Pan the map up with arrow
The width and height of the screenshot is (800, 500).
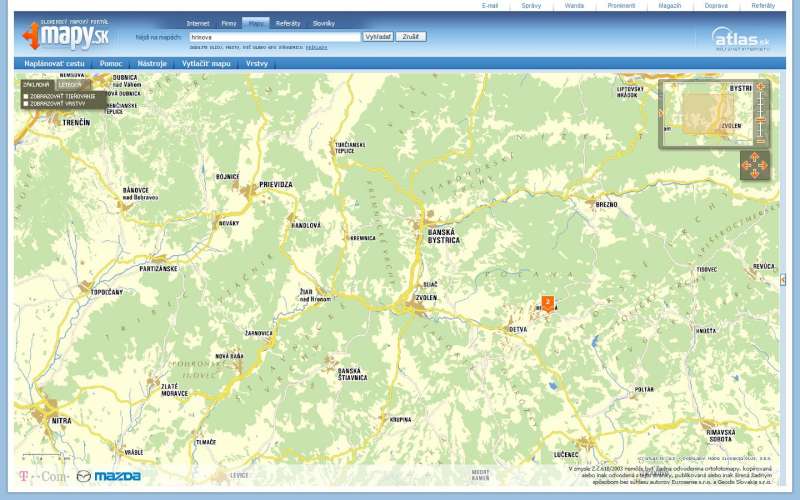point(755,156)
